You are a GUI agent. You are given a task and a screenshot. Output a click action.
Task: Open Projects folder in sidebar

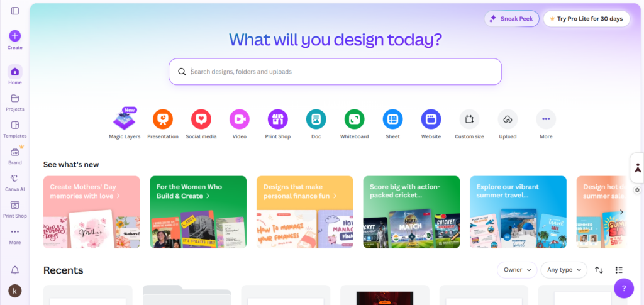click(15, 103)
